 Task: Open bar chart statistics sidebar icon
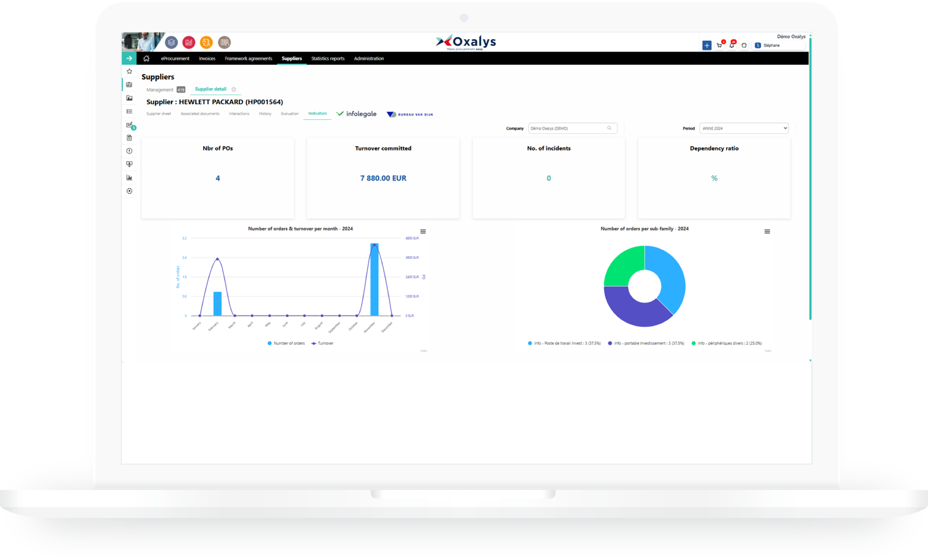tap(129, 178)
